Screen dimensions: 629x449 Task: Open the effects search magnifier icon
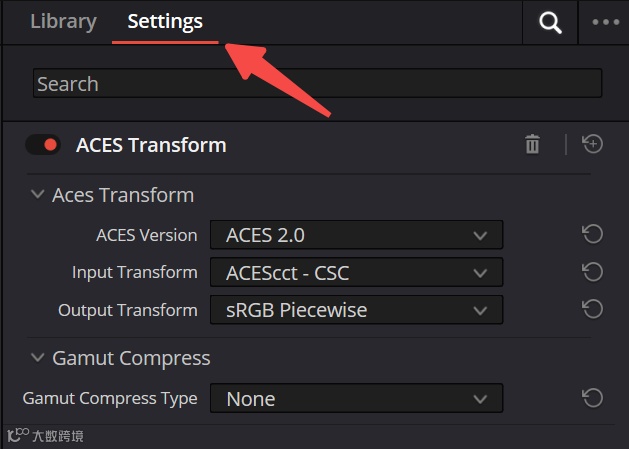pos(550,23)
